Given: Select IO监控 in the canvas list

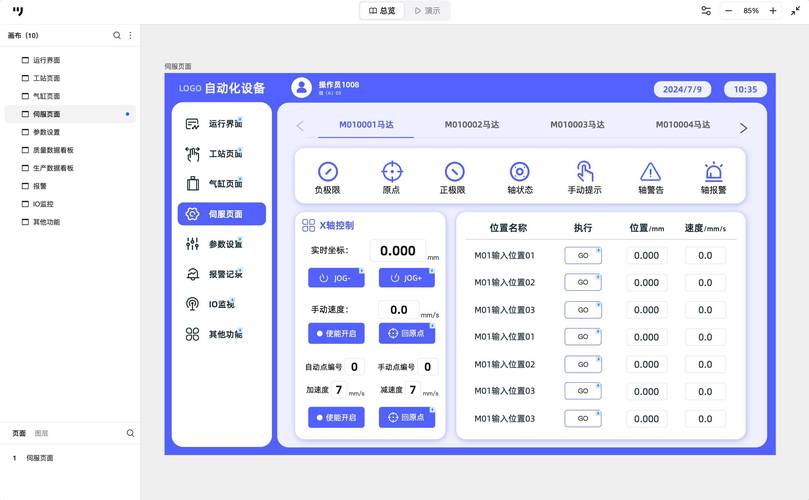Looking at the screenshot, I should pos(70,204).
